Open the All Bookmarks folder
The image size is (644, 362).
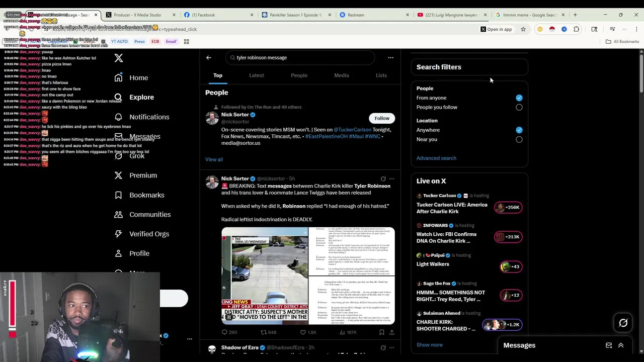622,42
